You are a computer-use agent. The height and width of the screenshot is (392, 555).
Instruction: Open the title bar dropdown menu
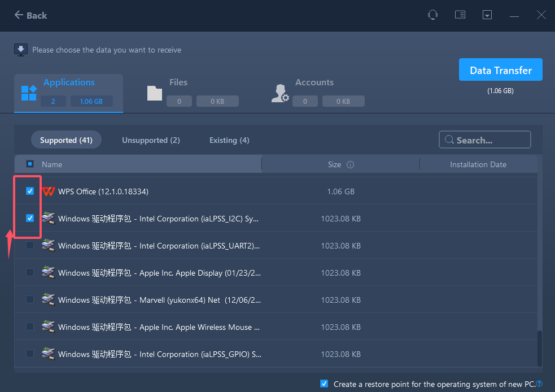click(x=487, y=15)
